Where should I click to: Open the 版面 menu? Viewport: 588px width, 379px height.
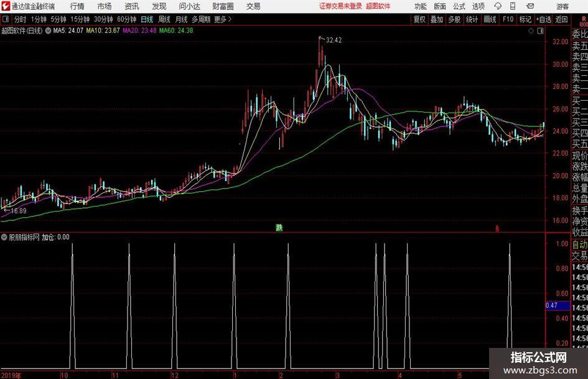(x=440, y=6)
